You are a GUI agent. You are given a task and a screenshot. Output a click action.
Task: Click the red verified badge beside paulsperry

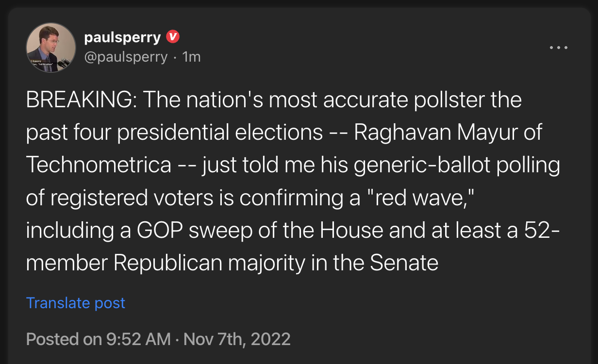(173, 36)
